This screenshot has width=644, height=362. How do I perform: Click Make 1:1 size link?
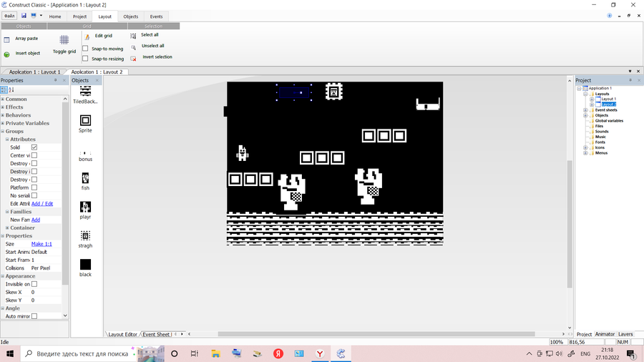(x=42, y=244)
